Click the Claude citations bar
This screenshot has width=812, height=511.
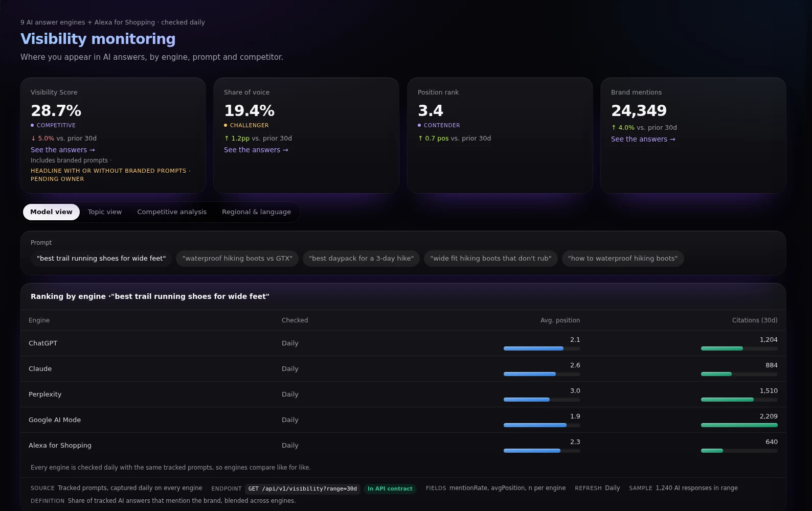pyautogui.click(x=739, y=374)
